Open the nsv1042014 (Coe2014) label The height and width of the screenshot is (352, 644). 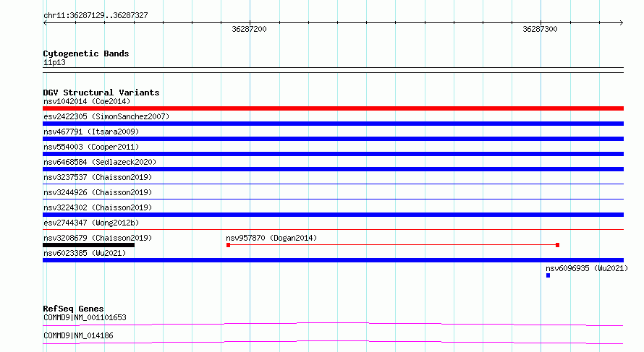click(x=87, y=101)
